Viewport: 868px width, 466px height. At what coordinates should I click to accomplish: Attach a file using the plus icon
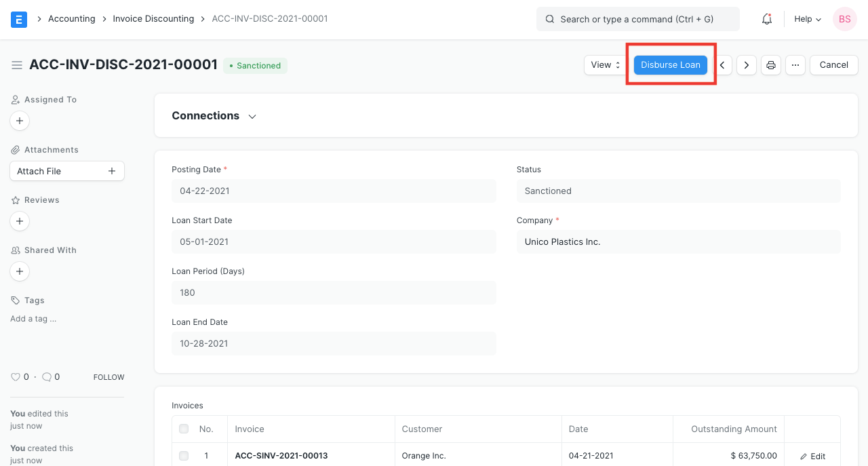tap(112, 171)
